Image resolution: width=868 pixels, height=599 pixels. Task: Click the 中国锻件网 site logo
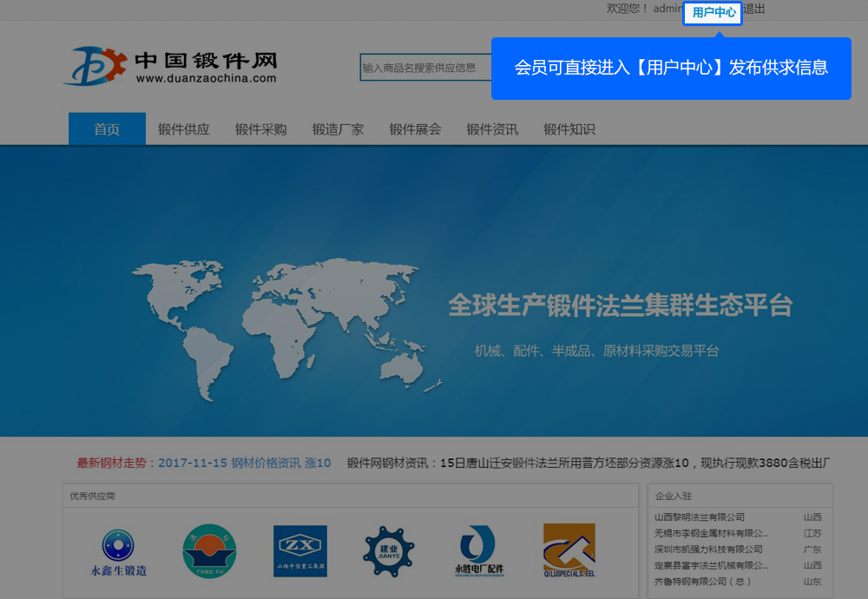coord(170,66)
